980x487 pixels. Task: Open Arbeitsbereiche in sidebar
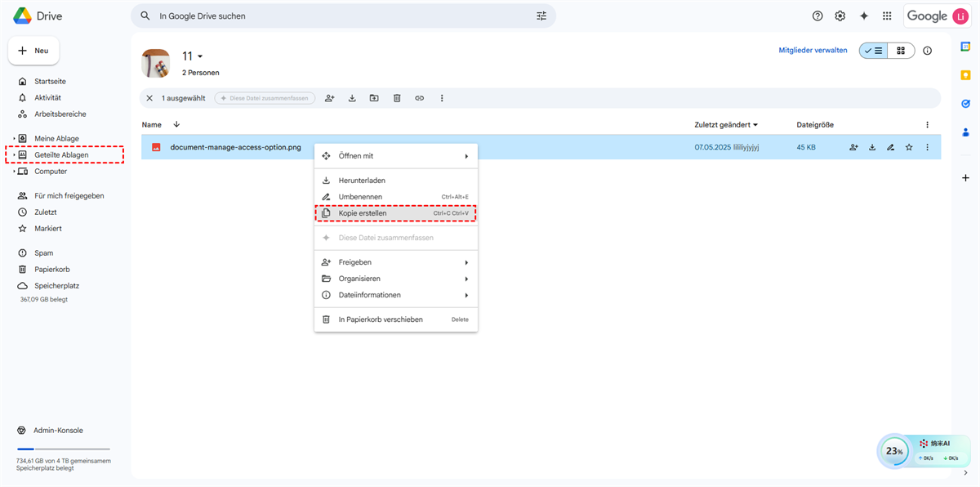[60, 114]
